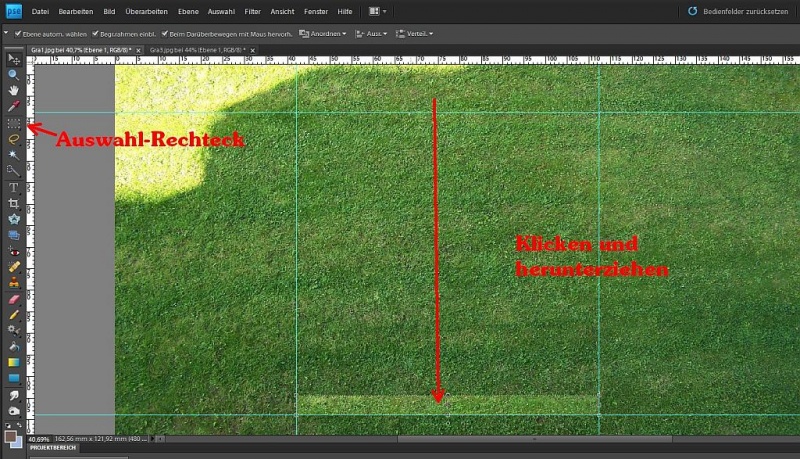Toggle 'Ebene autom. wählen' checkbox
Viewport: 800px width, 459px height.
click(18, 34)
